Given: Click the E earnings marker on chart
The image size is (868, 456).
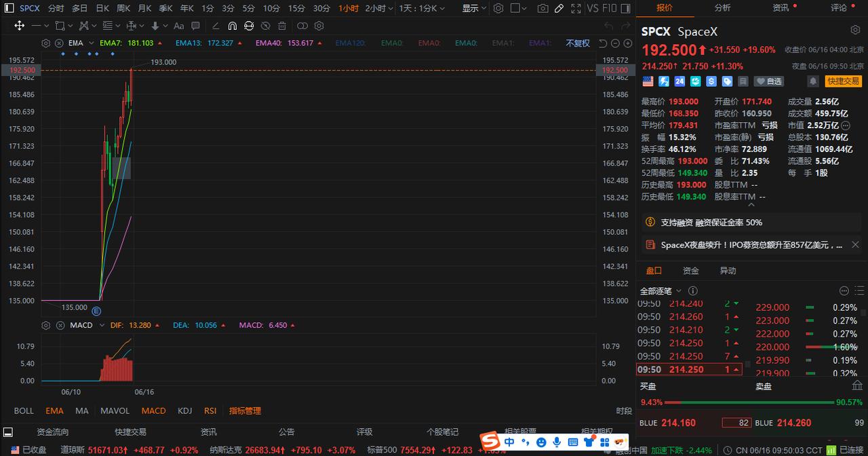Looking at the screenshot, I should pyautogui.click(x=96, y=311).
